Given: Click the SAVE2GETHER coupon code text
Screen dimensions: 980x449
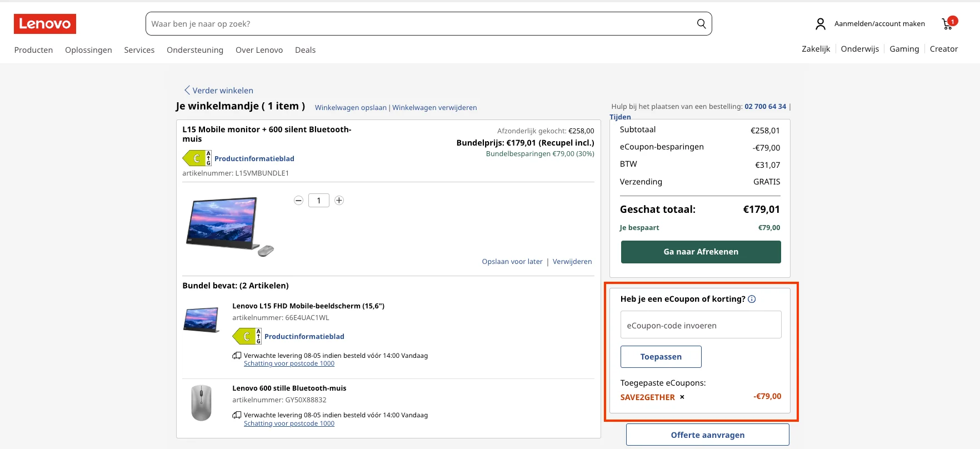Looking at the screenshot, I should (x=647, y=397).
